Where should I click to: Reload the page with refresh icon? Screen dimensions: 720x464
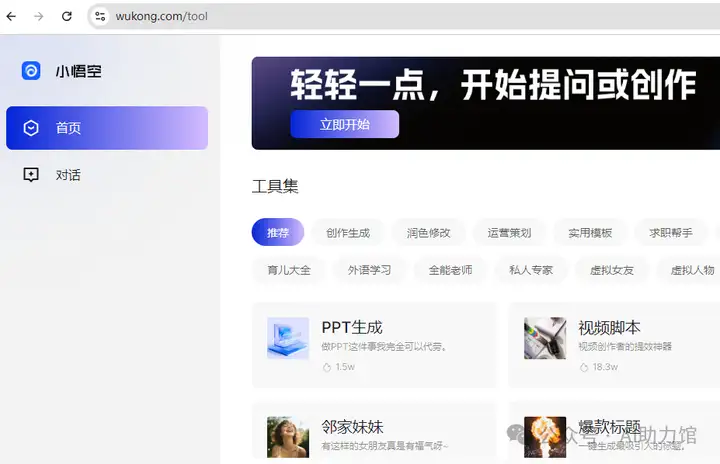tap(67, 17)
